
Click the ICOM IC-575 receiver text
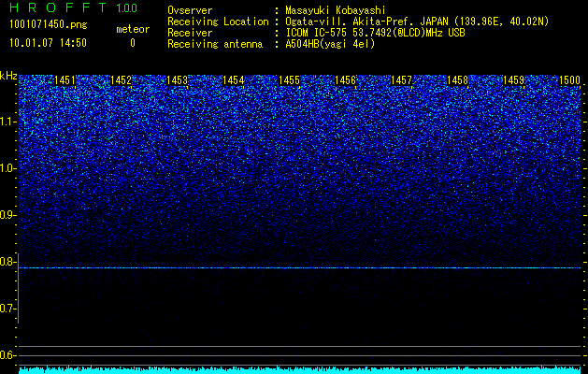click(375, 33)
